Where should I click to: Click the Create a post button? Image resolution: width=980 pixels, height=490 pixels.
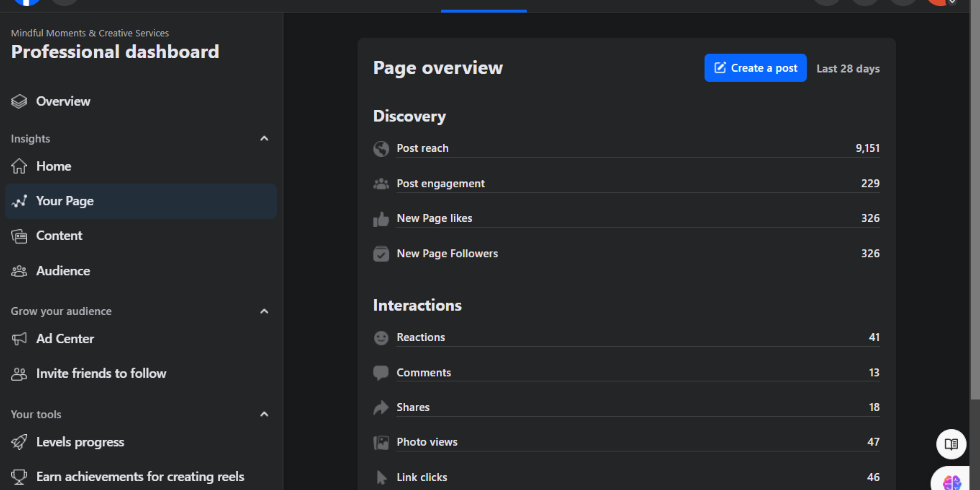click(x=755, y=68)
